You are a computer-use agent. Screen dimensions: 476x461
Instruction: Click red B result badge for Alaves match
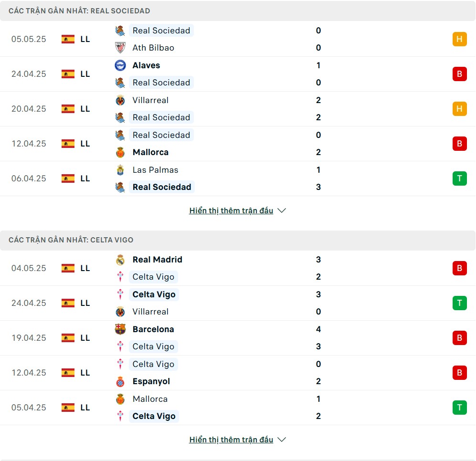coord(460,74)
